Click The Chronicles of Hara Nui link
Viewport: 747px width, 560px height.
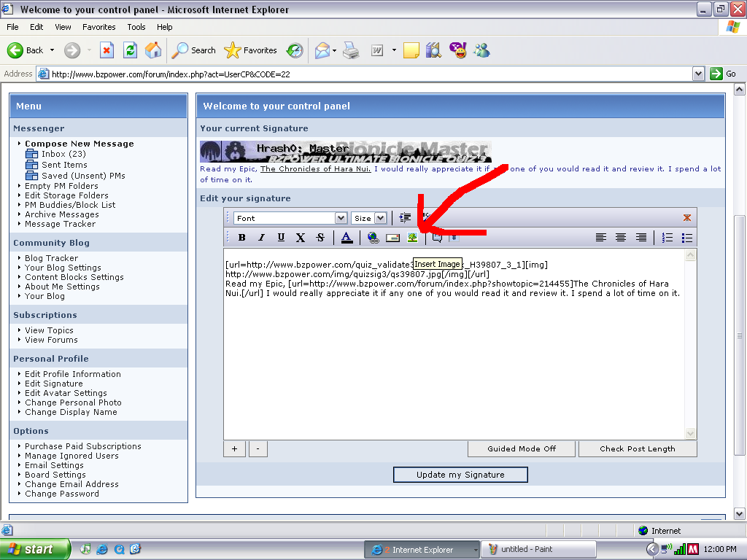pyautogui.click(x=315, y=168)
